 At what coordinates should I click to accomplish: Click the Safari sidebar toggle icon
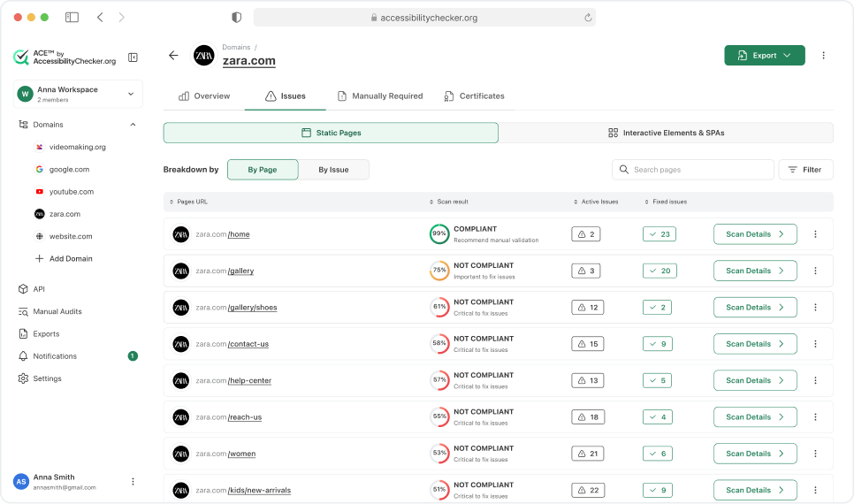coord(72,18)
